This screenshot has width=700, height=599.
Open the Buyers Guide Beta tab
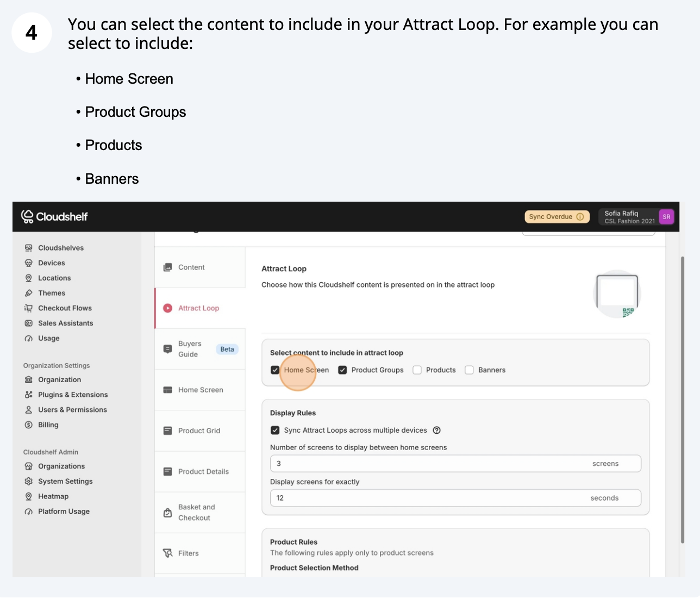[190, 349]
